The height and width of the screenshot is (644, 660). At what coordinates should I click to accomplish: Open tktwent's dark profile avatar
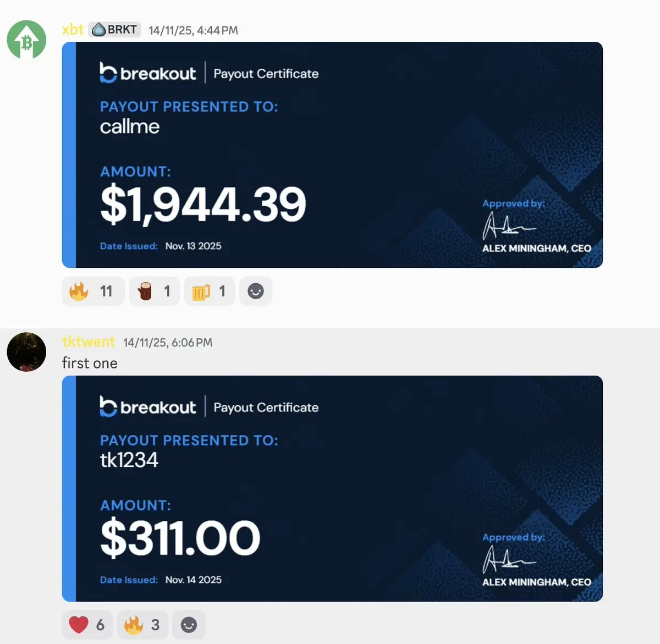click(x=26, y=352)
